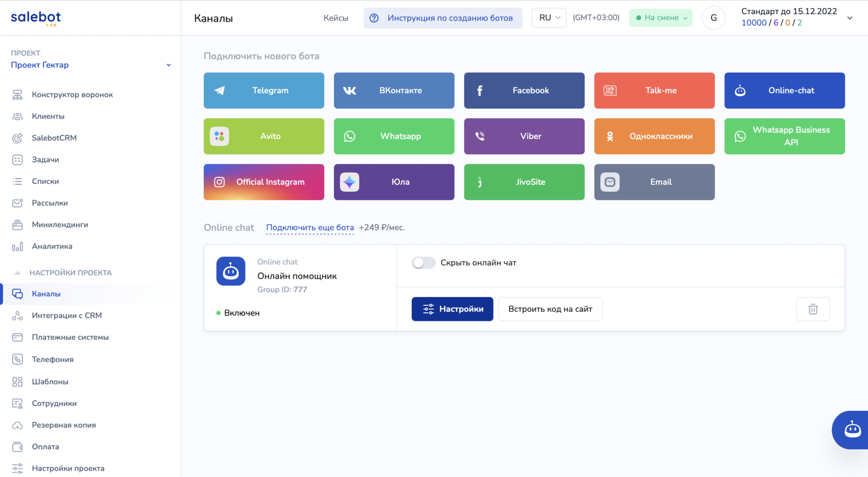Click the Стандарт до 15.12.2022 tariff text
The width and height of the screenshot is (868, 477).
tap(789, 11)
